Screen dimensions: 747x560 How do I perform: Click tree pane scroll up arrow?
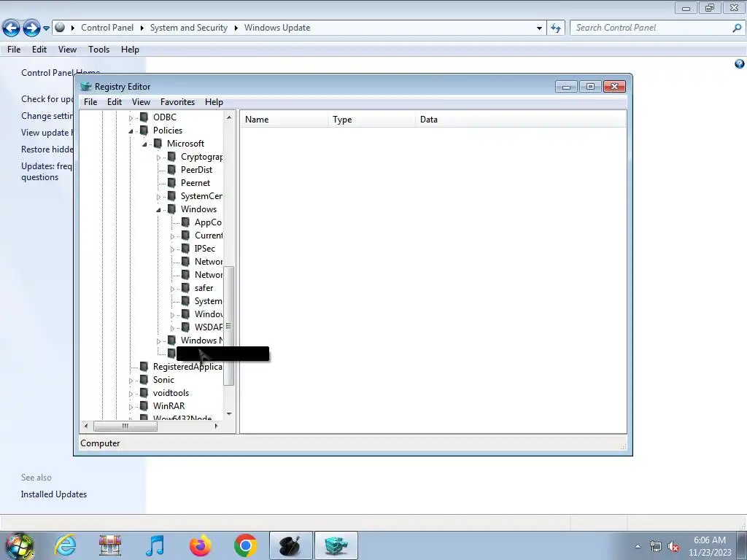(229, 117)
